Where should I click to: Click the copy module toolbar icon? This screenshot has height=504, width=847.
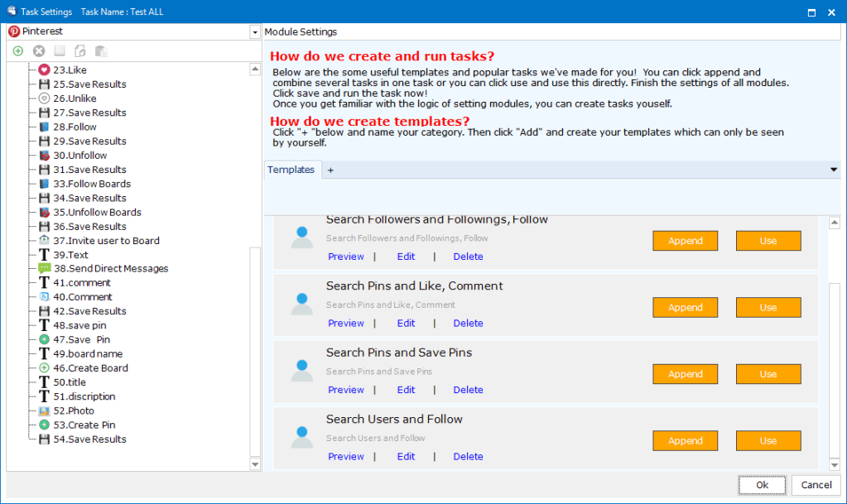80,51
